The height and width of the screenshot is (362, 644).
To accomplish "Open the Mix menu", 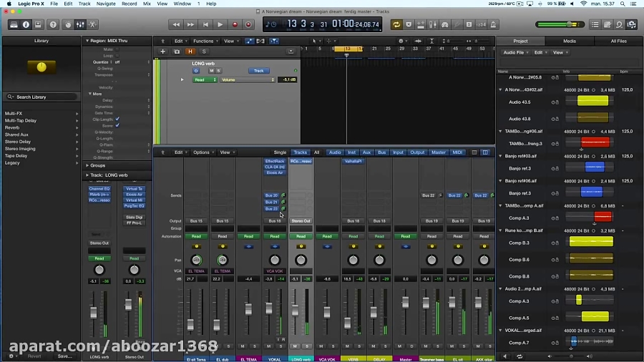I will tap(147, 4).
